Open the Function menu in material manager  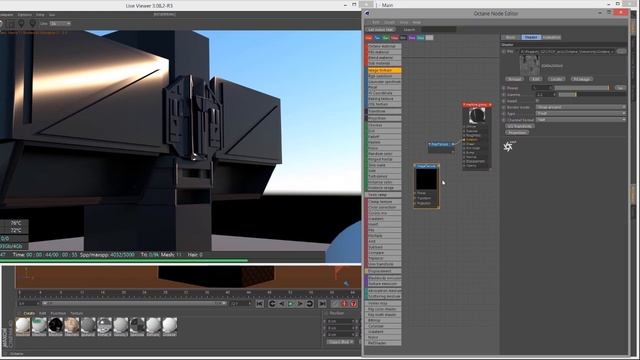(58, 313)
